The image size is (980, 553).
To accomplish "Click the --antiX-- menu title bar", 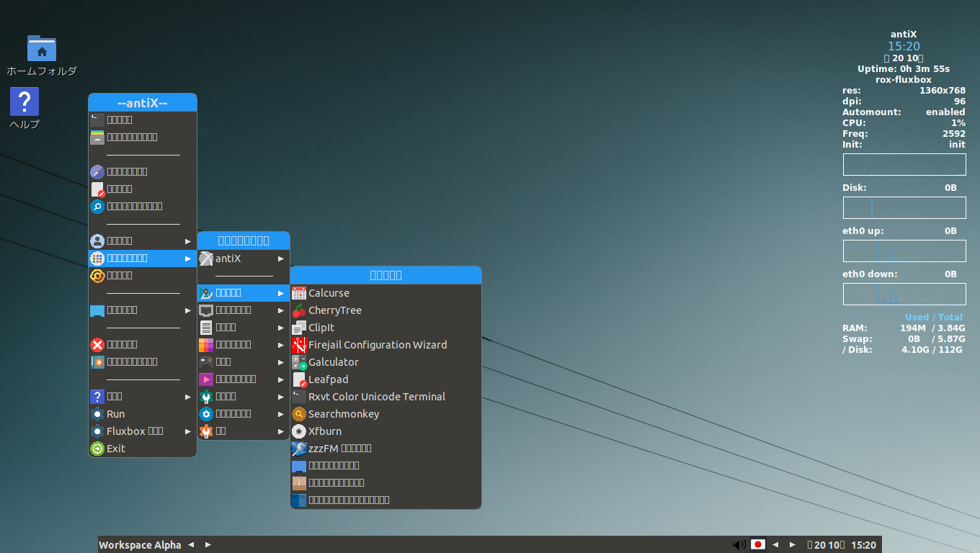I will pos(143,103).
